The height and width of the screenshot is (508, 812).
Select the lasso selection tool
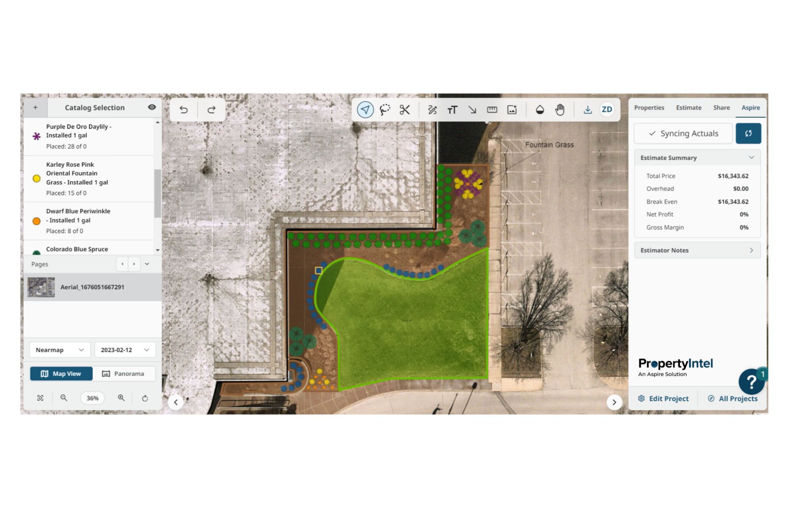(385, 110)
